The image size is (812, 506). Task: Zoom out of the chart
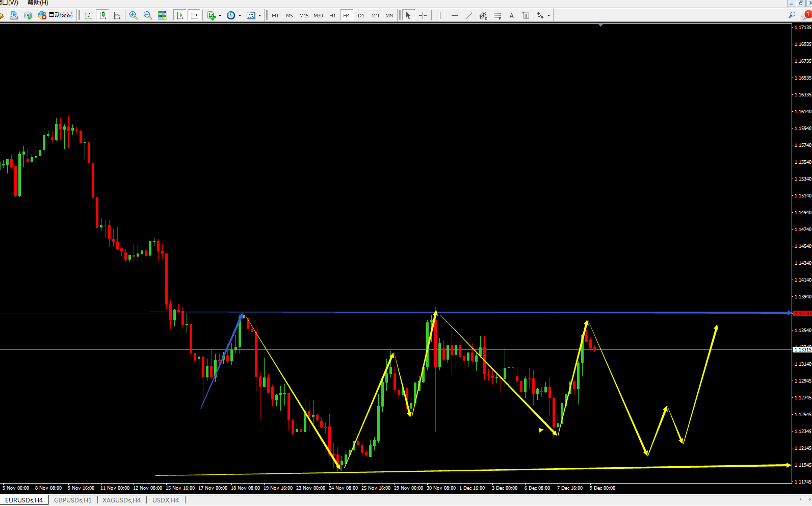click(x=148, y=15)
